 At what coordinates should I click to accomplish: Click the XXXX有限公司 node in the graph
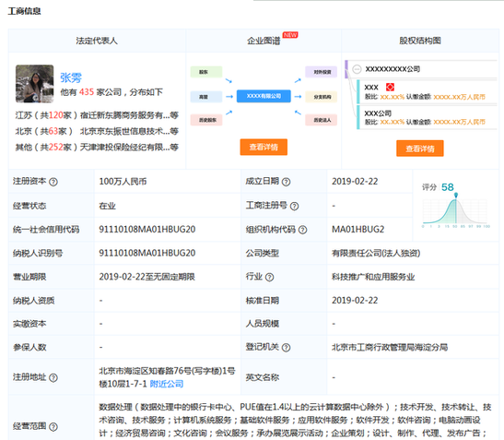tap(264, 96)
